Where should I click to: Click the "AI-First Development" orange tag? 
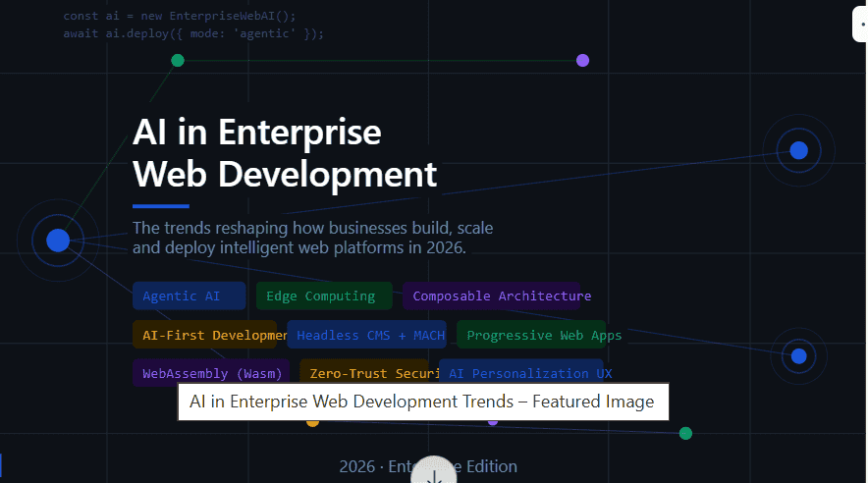[x=204, y=335]
